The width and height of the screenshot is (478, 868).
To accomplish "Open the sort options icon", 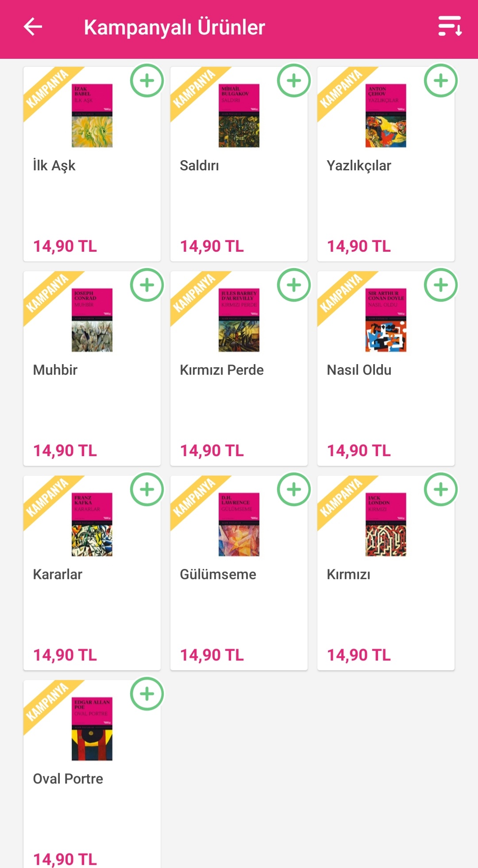I will (x=450, y=26).
